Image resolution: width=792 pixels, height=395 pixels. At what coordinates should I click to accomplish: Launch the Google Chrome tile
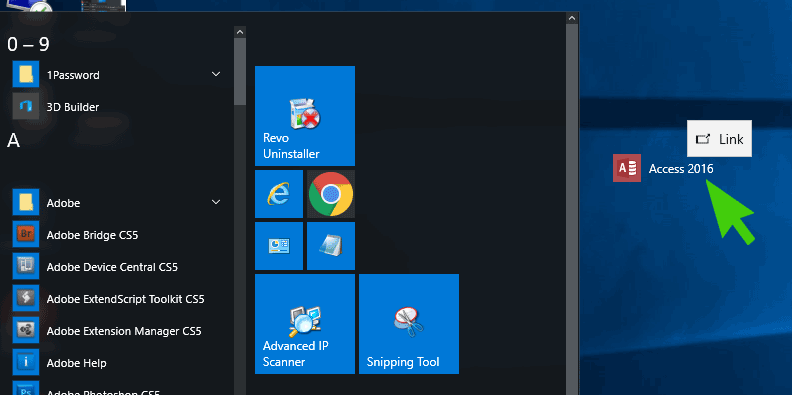pos(331,194)
